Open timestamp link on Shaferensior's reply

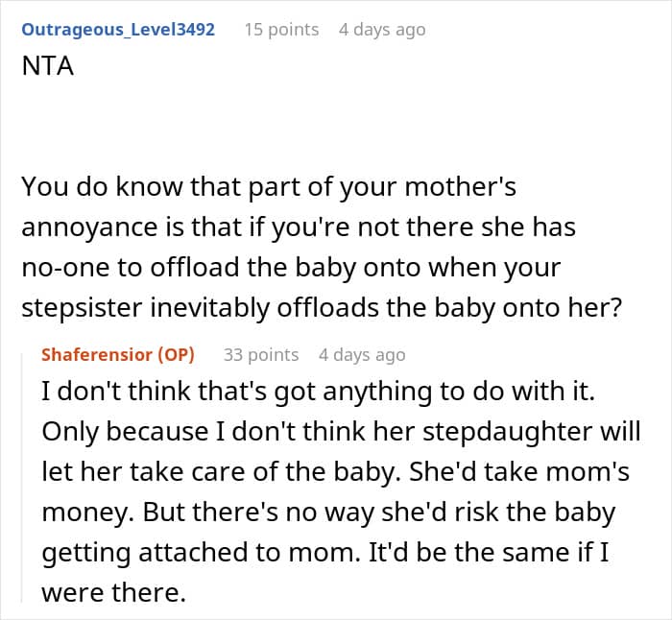point(362,355)
